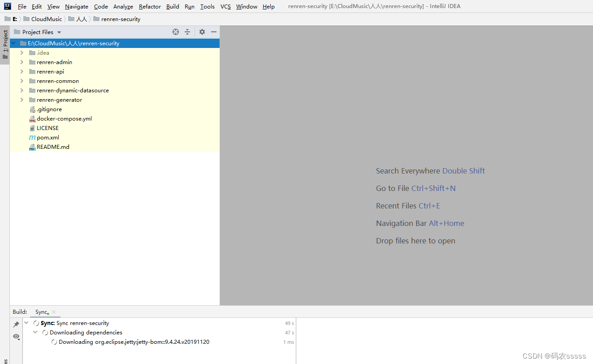Open the Edit menu
593x364 pixels.
(37, 6)
